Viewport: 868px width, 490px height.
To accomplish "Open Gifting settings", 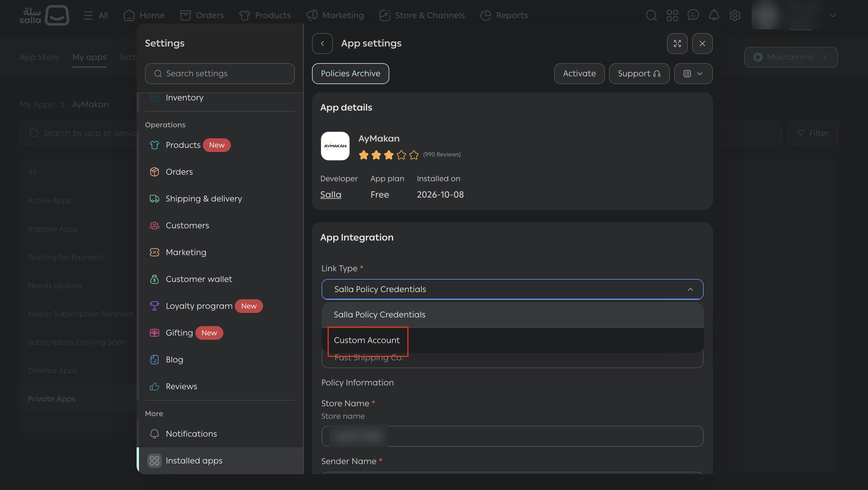I will pyautogui.click(x=219, y=333).
